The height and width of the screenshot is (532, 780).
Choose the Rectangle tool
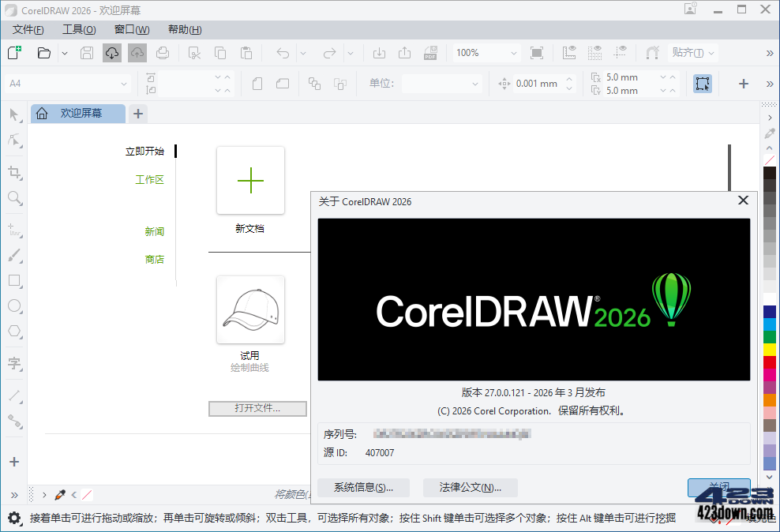click(14, 281)
